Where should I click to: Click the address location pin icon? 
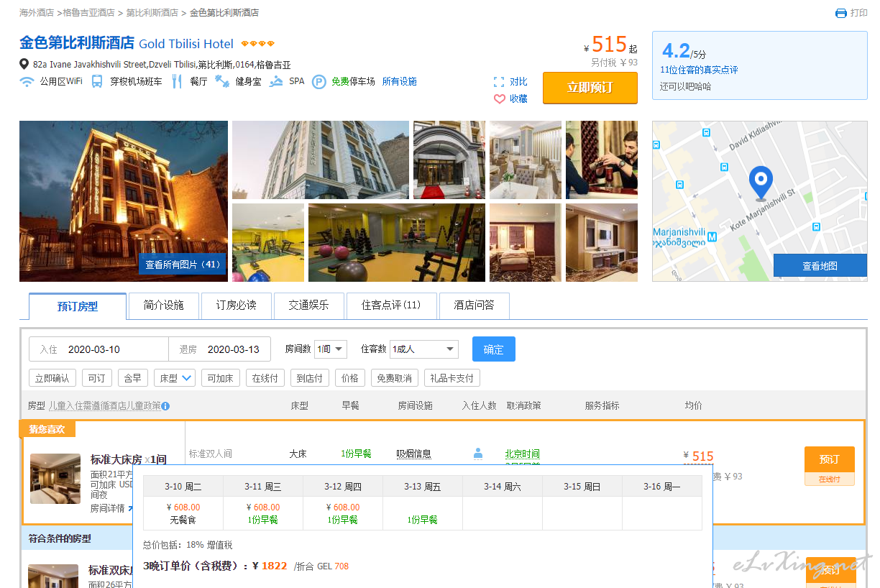point(24,64)
